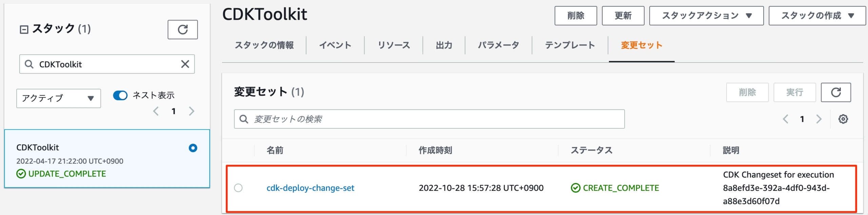Image resolution: width=868 pixels, height=215 pixels.
Task: Open the スタックの作成 dropdown
Action: (x=817, y=15)
